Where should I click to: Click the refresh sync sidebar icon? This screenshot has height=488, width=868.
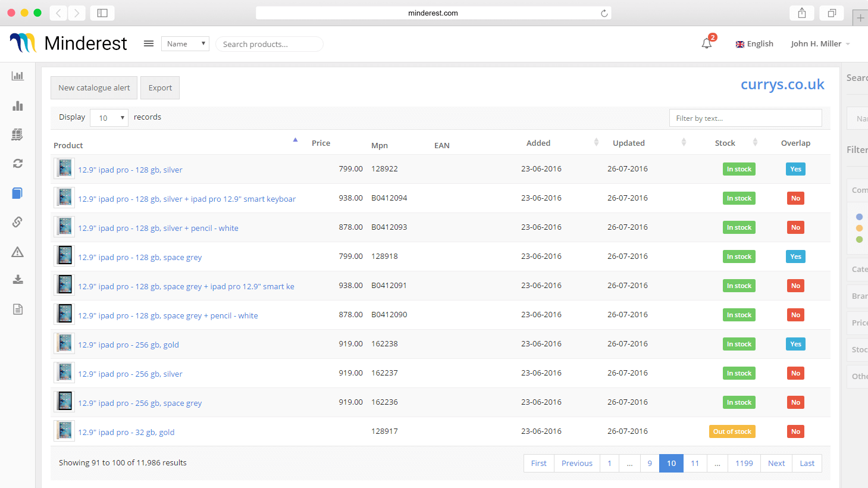pos(17,163)
